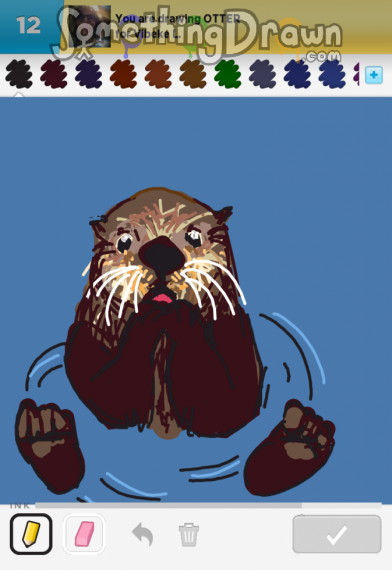Add more colors with the plus button
392x570 pixels.
374,75
